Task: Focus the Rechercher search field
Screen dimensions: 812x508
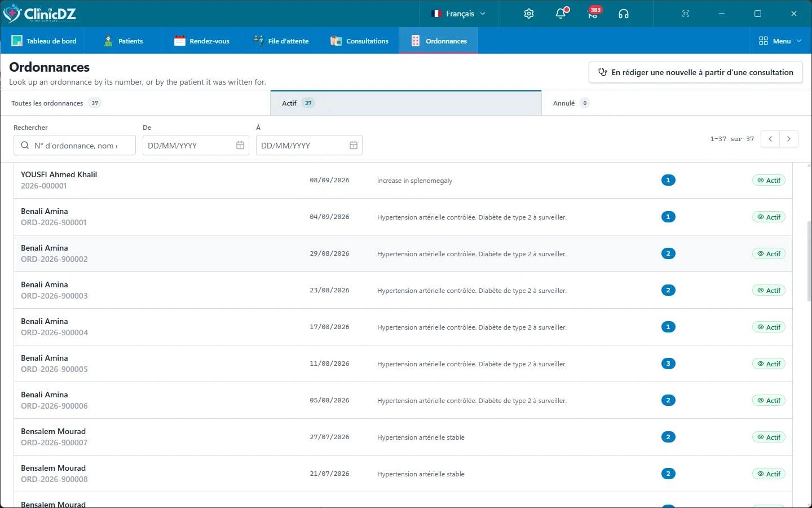Action: coord(74,145)
